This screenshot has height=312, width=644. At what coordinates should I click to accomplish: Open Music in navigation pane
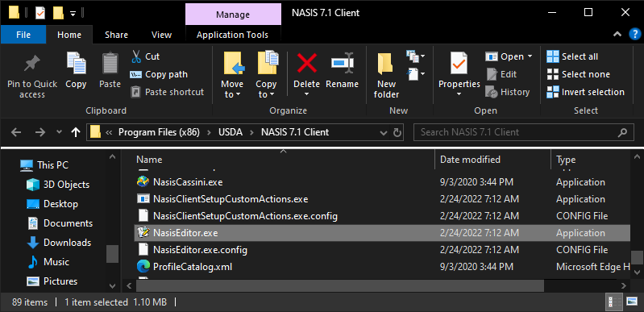[48, 262]
